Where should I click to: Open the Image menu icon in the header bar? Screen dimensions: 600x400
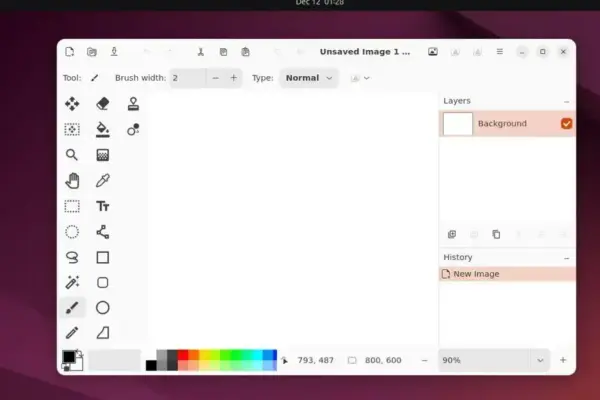coord(433,52)
